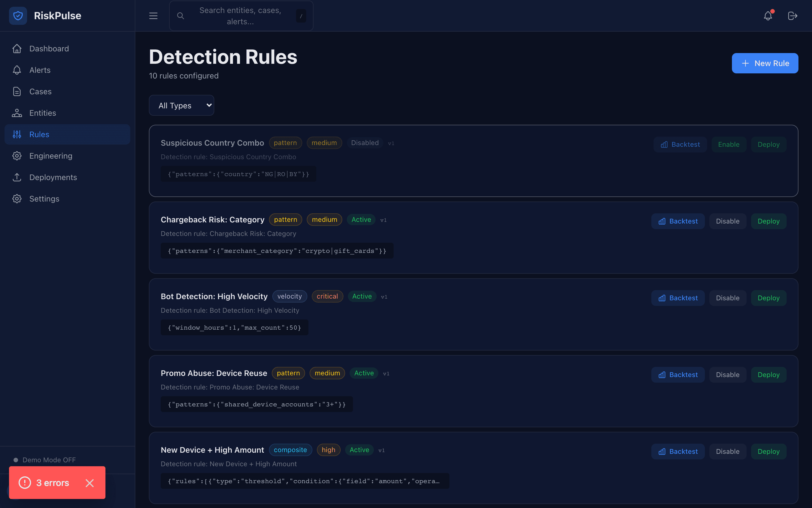Deploy New Device + High Amount rule
Viewport: 812px width, 508px height.
(768, 452)
